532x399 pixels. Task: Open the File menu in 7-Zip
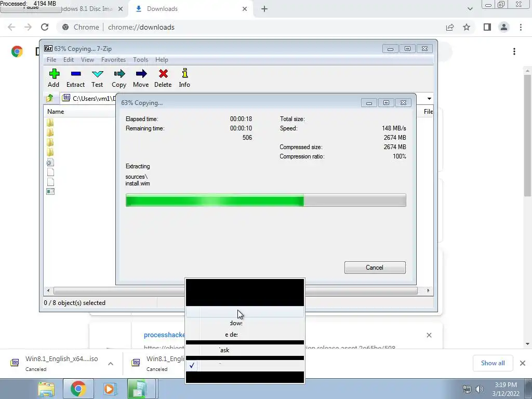[51, 60]
